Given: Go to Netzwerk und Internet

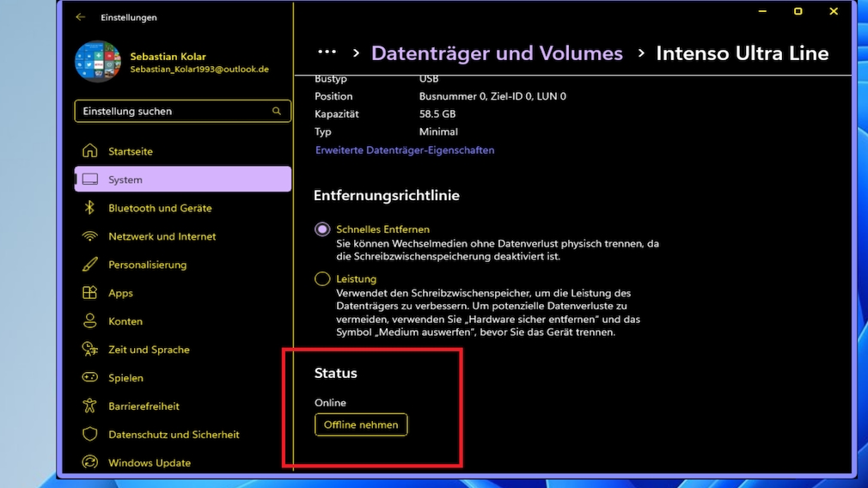Looking at the screenshot, I should coord(183,236).
